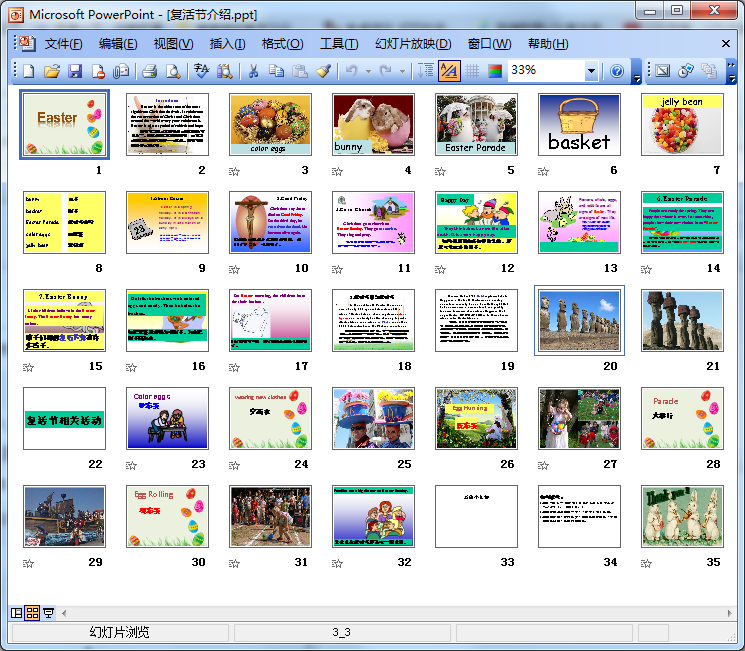The width and height of the screenshot is (745, 651).
Task: Open Print Preview with the magnifier page icon
Action: click(173, 71)
